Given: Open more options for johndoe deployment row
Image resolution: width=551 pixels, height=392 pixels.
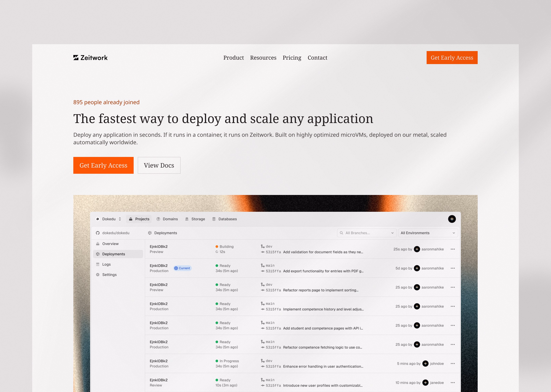Looking at the screenshot, I should [453, 364].
